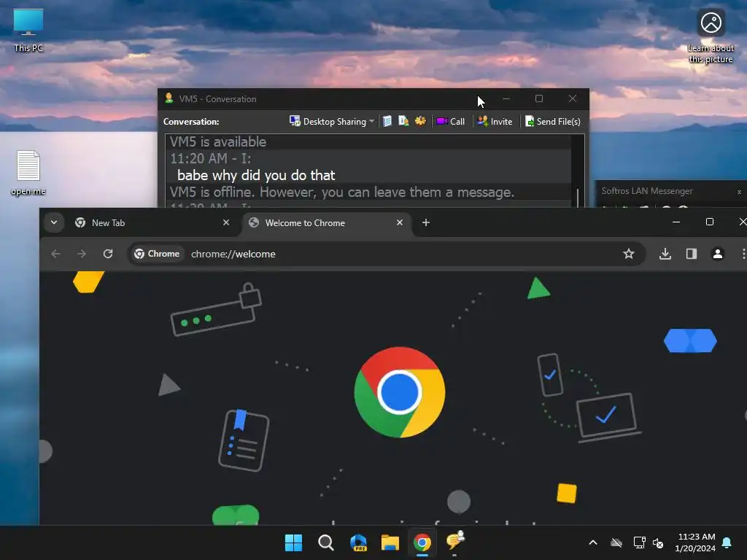
Task: Open Microsoft Edge PRE from taskbar
Action: coord(358,542)
